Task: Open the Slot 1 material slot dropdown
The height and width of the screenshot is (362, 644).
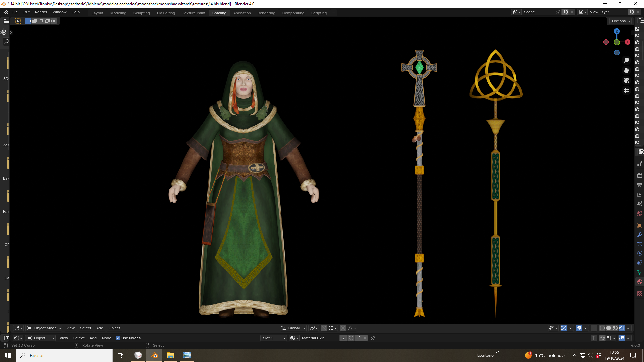Action: point(274,338)
